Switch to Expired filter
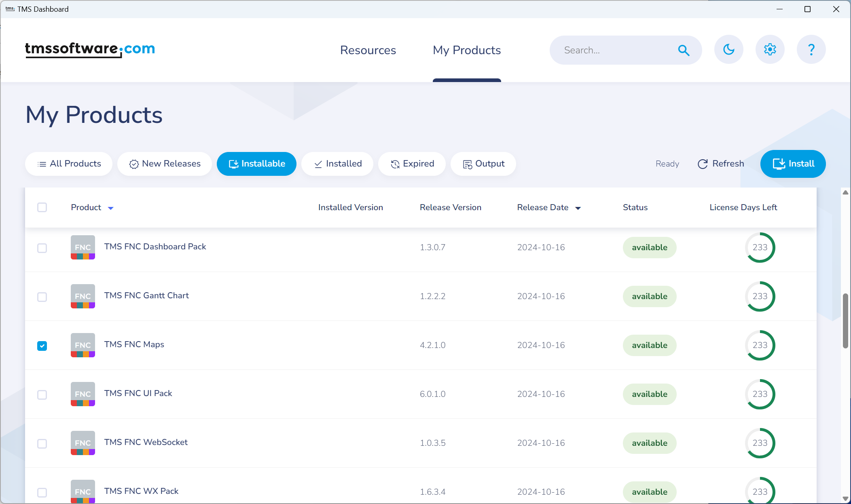The width and height of the screenshot is (851, 504). 412,164
